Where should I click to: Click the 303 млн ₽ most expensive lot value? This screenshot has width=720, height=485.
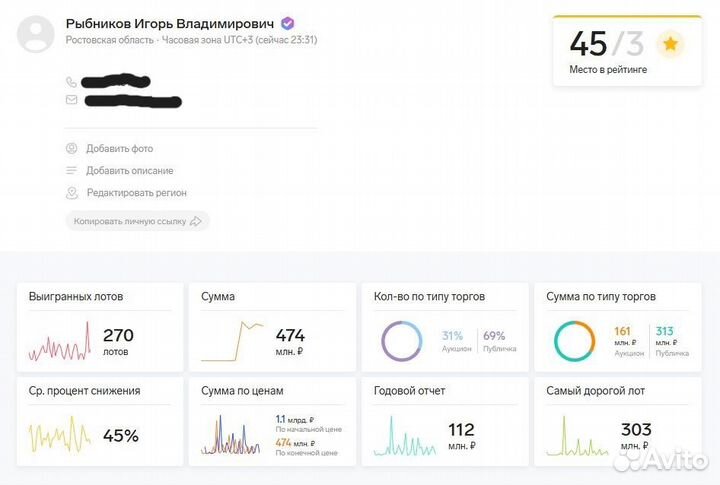(636, 436)
